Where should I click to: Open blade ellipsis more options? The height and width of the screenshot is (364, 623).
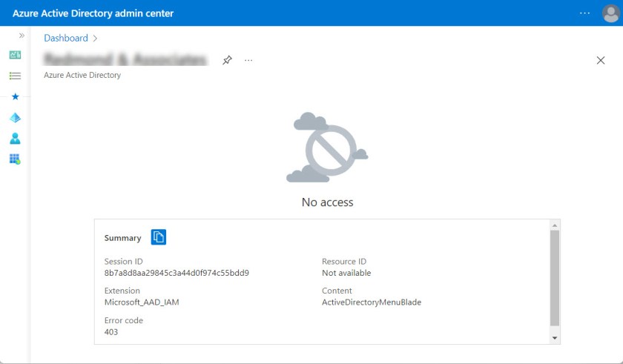pyautogui.click(x=248, y=60)
